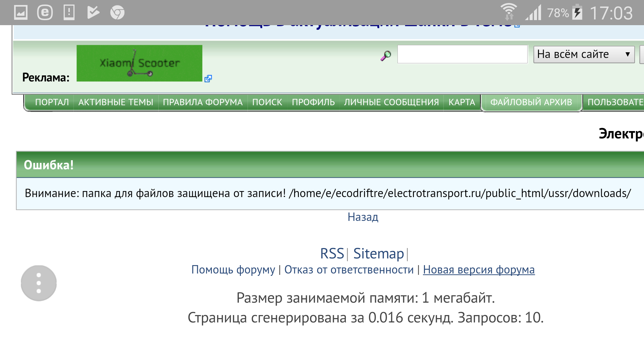Viewport: 644px width, 362px height.
Task: Open the external link icon beside ad
Action: (208, 78)
